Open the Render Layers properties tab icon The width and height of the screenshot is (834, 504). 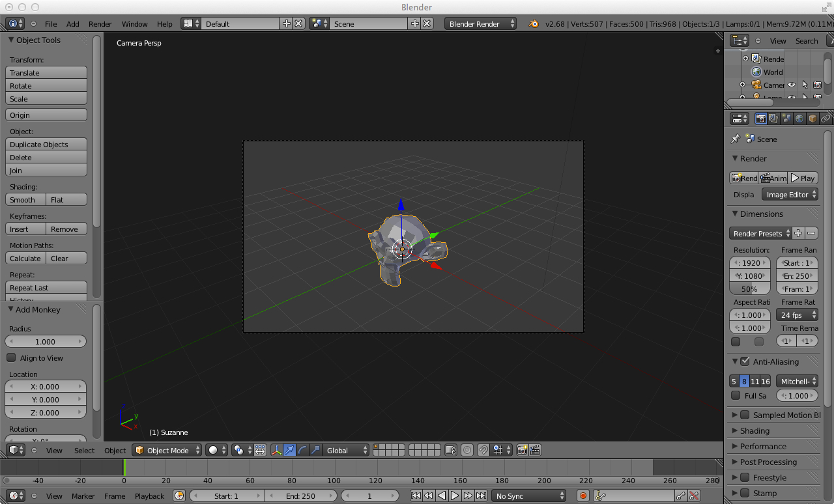tap(773, 119)
